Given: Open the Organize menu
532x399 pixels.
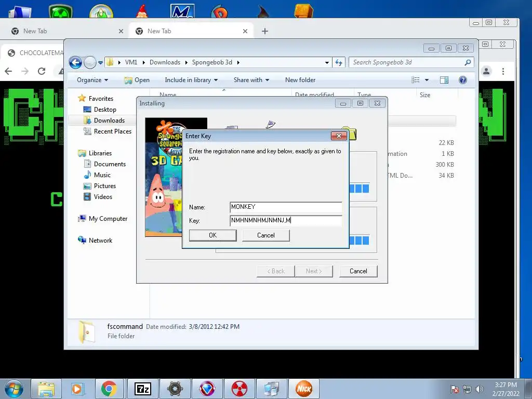Looking at the screenshot, I should click(x=92, y=80).
